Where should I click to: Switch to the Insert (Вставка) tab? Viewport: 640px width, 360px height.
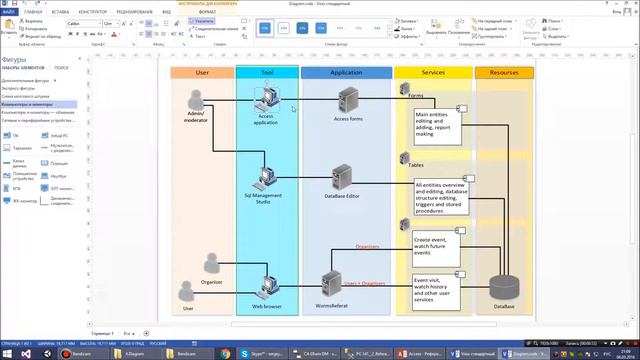point(60,12)
